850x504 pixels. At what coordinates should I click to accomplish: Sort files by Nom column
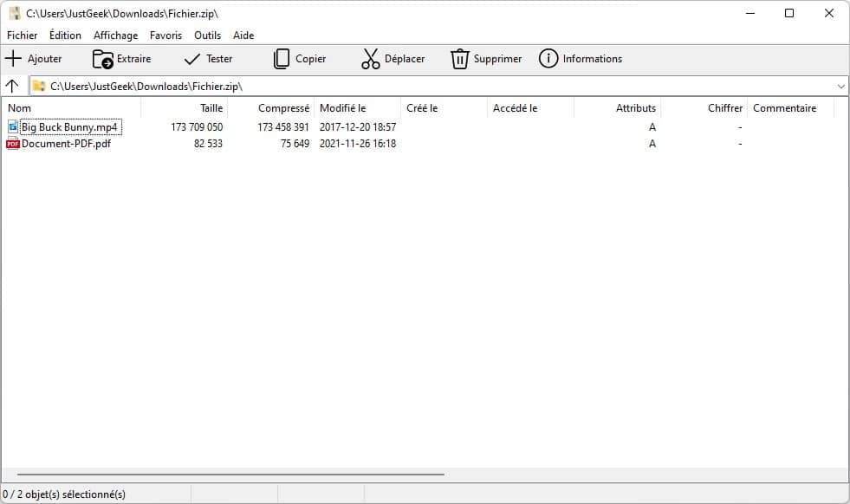pyautogui.click(x=71, y=108)
